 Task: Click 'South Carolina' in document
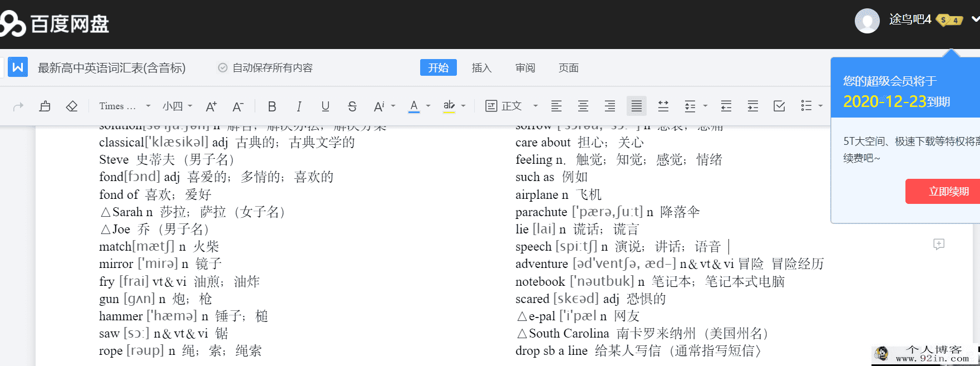[x=569, y=334]
